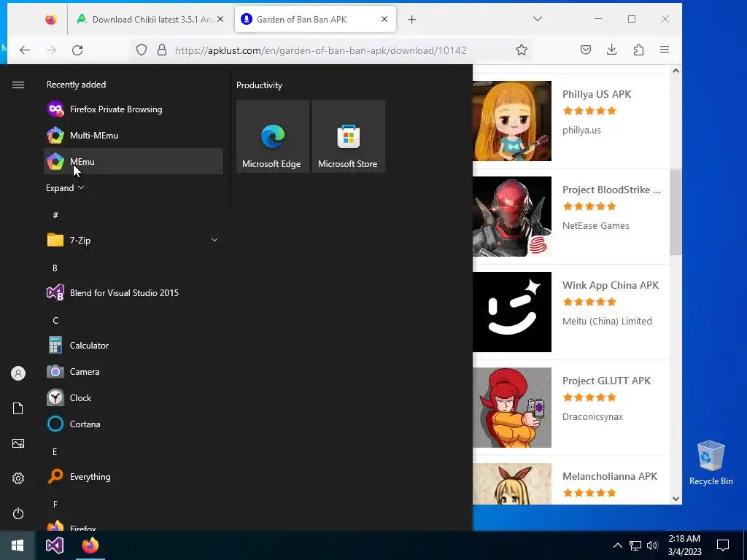Expand the 7-Zip folder chevron
747x560 pixels.
point(214,240)
